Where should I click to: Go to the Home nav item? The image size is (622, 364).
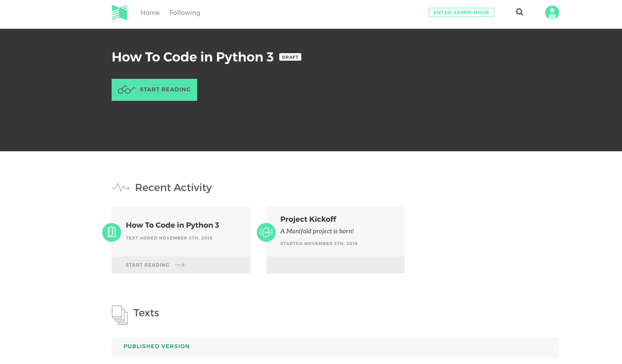click(150, 13)
